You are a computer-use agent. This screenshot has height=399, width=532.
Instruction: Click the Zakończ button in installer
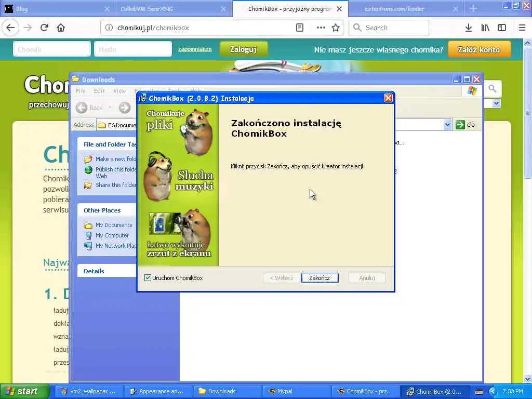(320, 278)
